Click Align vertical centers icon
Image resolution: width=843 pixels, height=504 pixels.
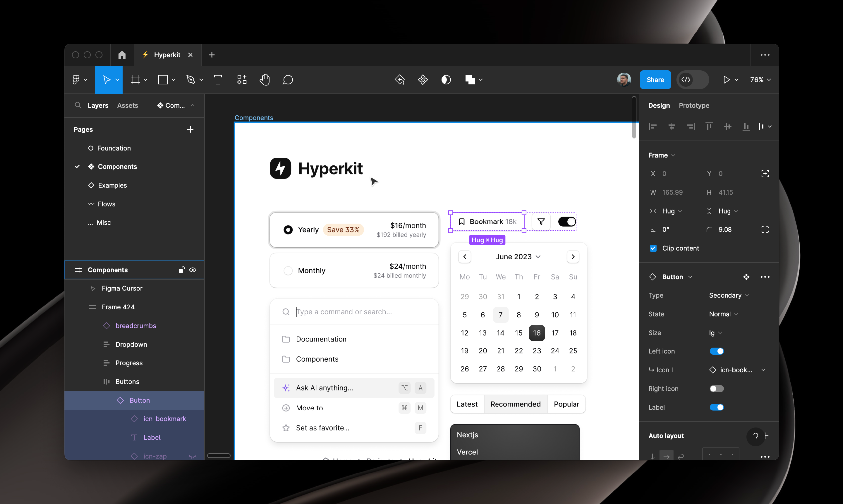pos(728,127)
